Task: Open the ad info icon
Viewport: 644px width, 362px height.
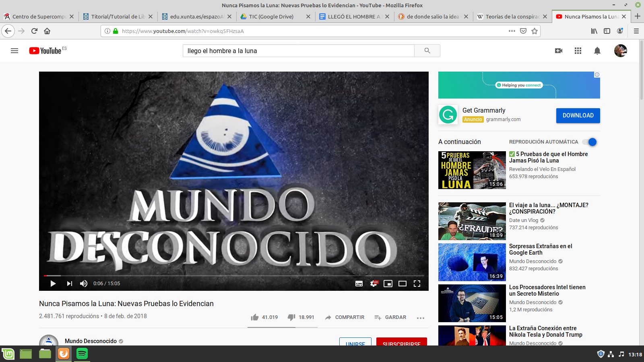Action: [597, 75]
